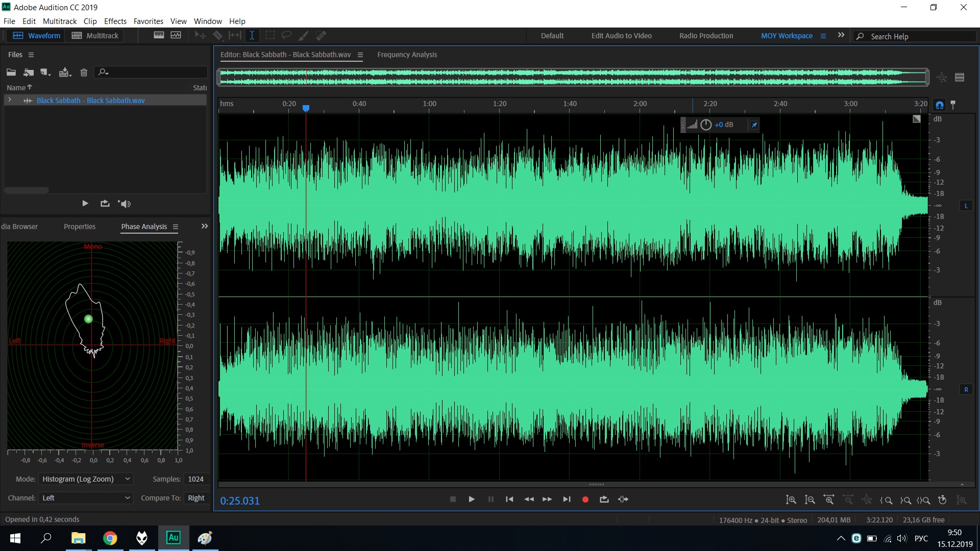Toggle the Left channel L button

pos(966,206)
